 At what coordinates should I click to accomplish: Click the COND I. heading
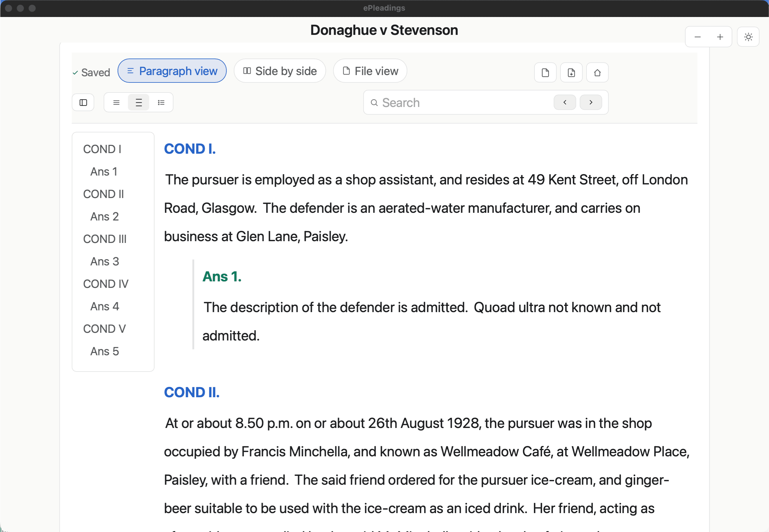pos(190,149)
